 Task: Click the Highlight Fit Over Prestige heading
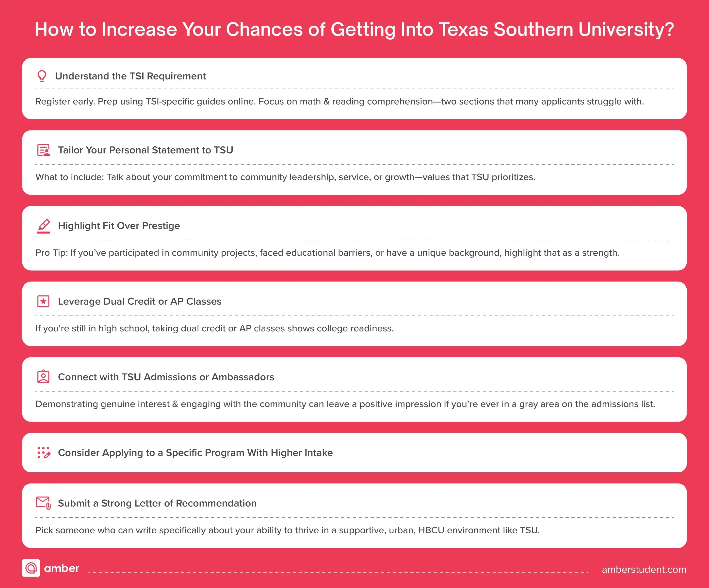[119, 226]
